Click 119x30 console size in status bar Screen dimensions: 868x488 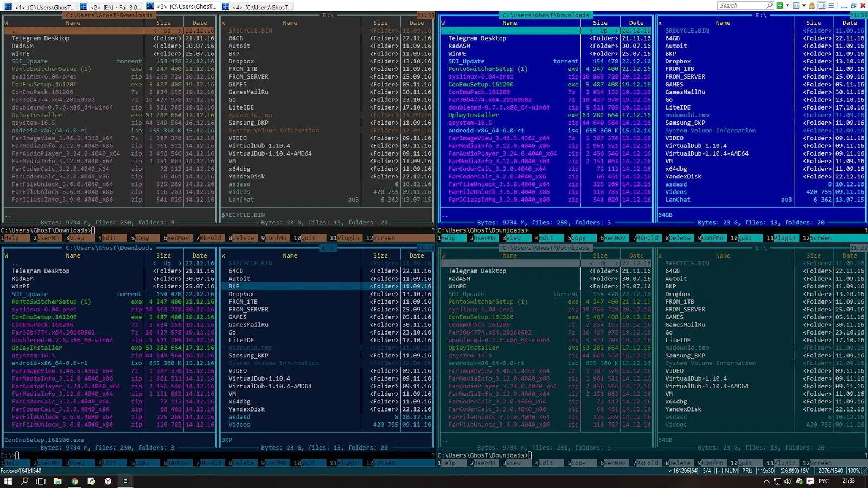[x=765, y=471]
